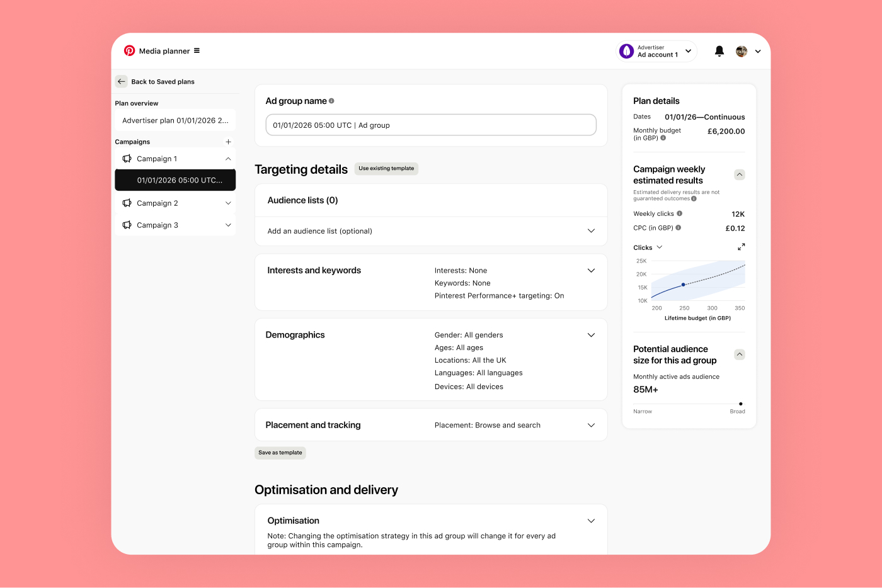Click the Use existing template button

click(x=386, y=169)
